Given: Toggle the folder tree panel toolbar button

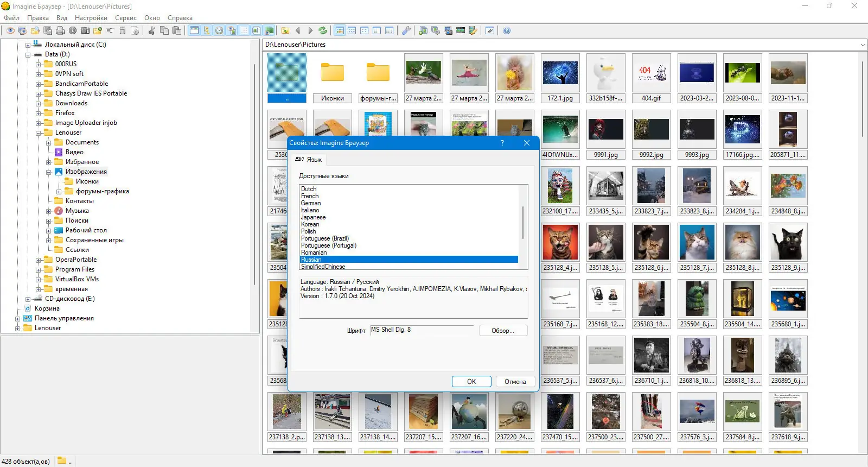Looking at the screenshot, I should point(207,31).
